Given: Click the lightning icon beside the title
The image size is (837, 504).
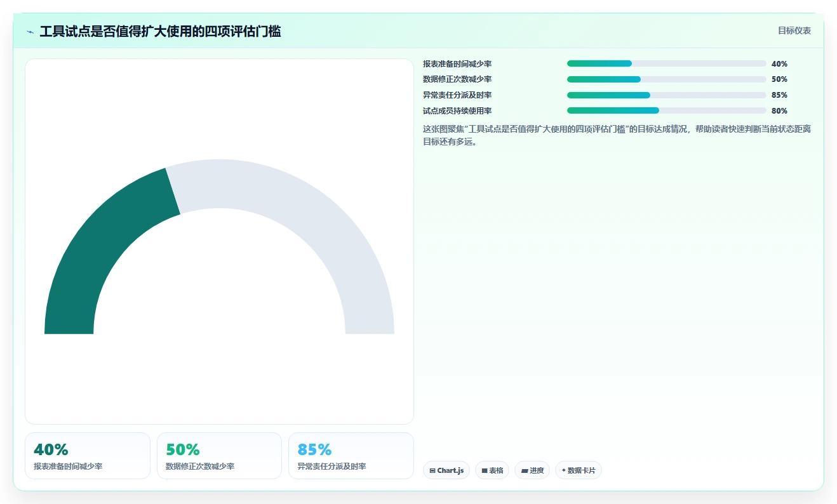Looking at the screenshot, I should [30, 32].
